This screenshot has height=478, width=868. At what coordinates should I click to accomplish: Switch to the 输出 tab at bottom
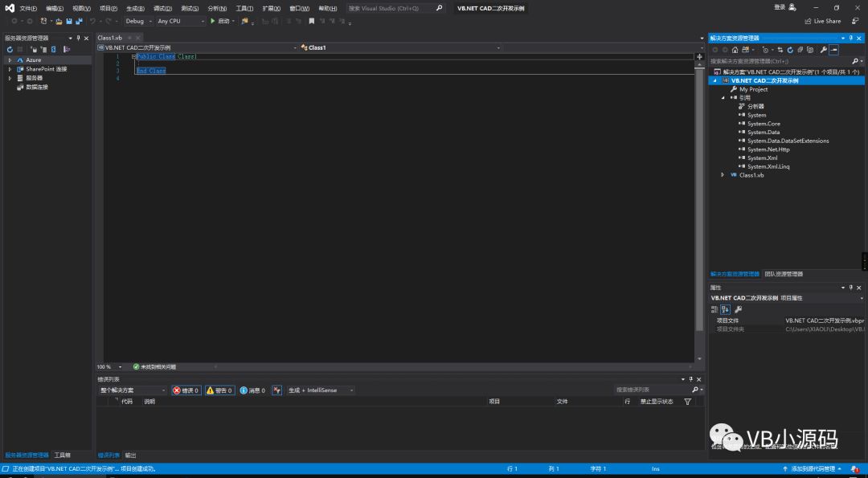(131, 456)
